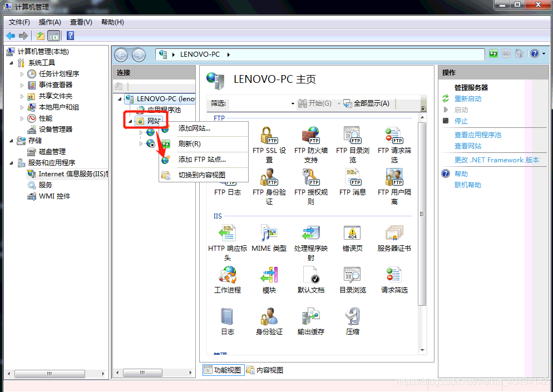This screenshot has width=553, height=392.
Task: Click the 查看网站 link
Action: tap(468, 146)
